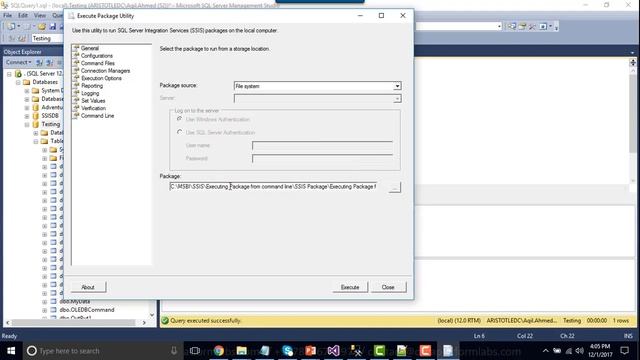This screenshot has height=360, width=640.
Task: Click the New Query toolbar icon
Action: [x=12, y=27]
